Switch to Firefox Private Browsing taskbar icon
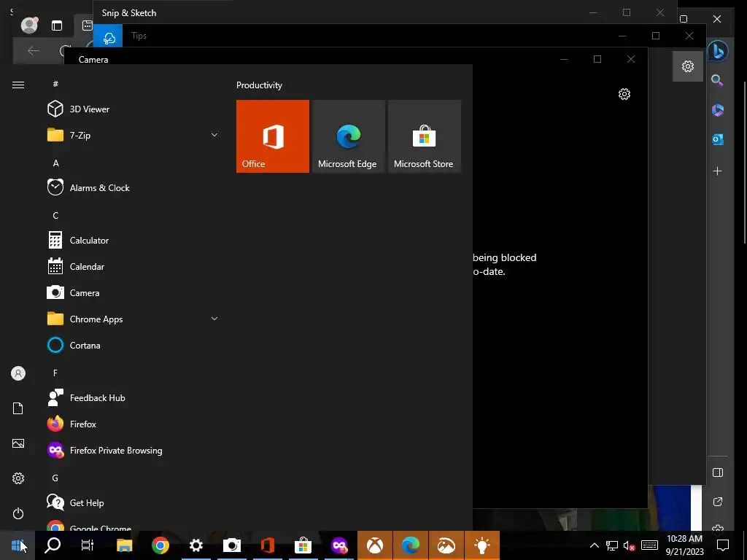The width and height of the screenshot is (747, 560). click(x=339, y=545)
